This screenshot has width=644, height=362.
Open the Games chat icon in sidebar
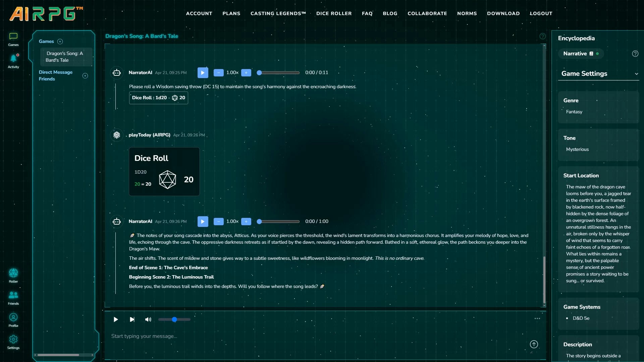pyautogui.click(x=13, y=37)
